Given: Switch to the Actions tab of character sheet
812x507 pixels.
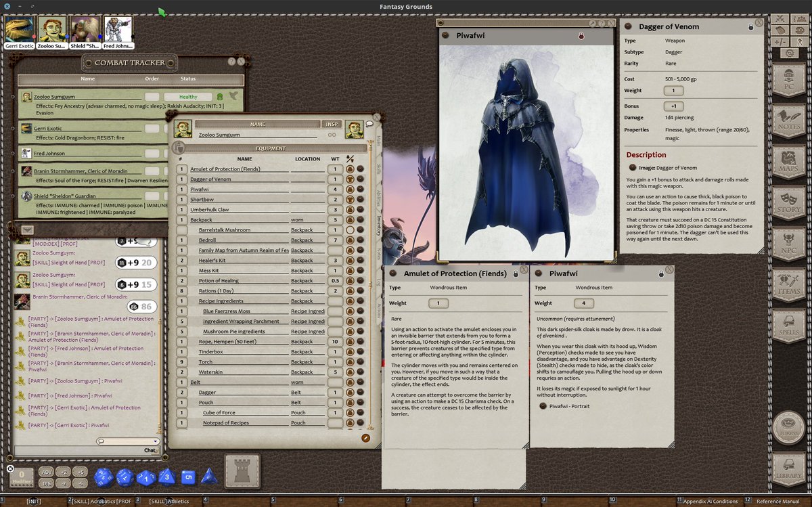Looking at the screenshot, I should pos(379,311).
